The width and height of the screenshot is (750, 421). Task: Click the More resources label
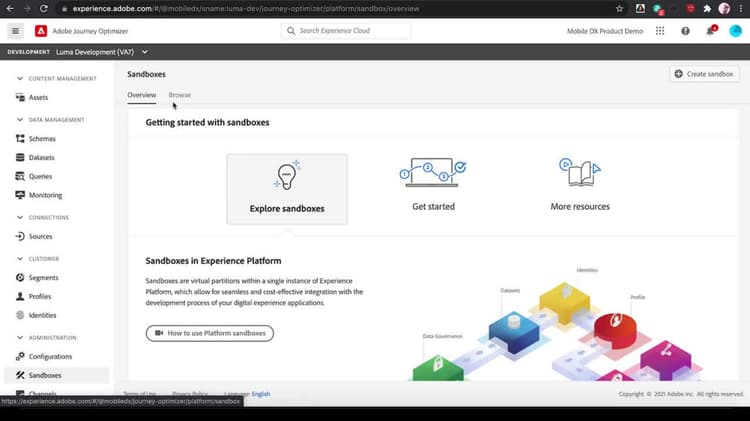[x=580, y=207]
